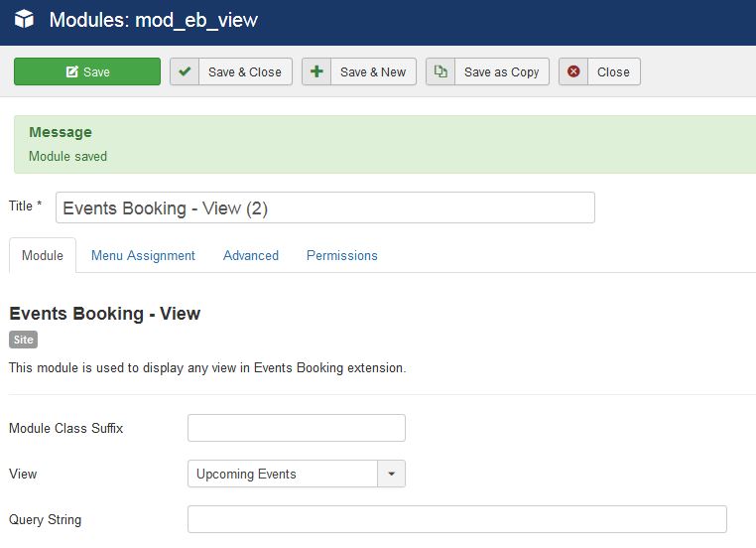
Task: Click the plus icon beside Save & New
Action: (x=316, y=71)
